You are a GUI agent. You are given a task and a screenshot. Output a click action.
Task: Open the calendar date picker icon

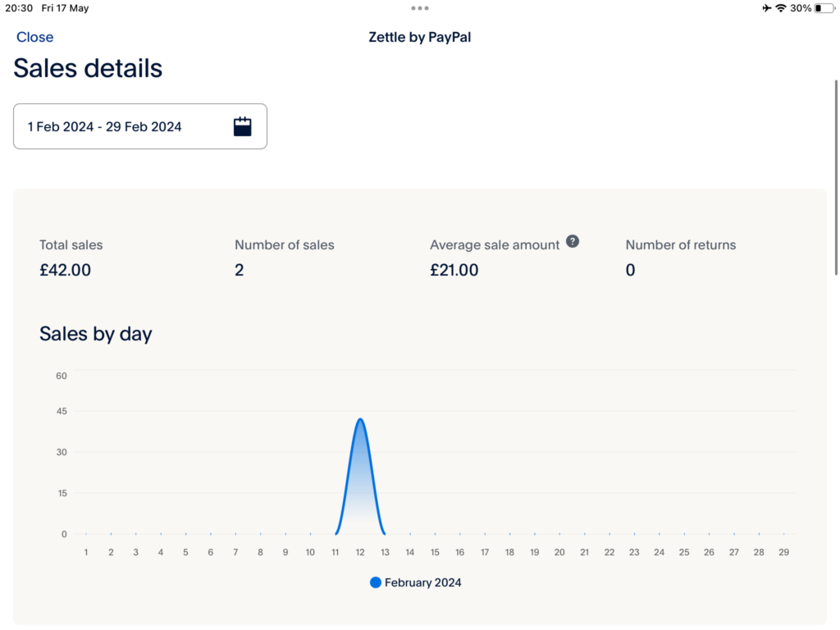(x=242, y=126)
